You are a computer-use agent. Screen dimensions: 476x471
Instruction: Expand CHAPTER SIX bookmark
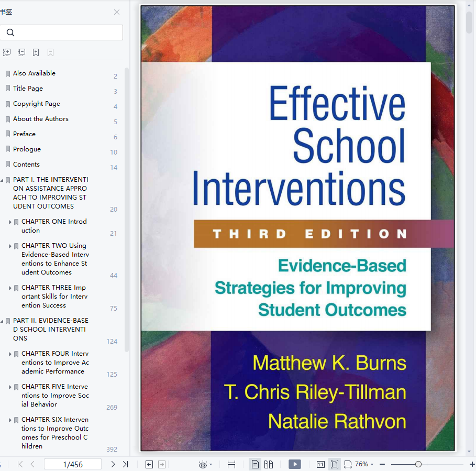point(10,420)
